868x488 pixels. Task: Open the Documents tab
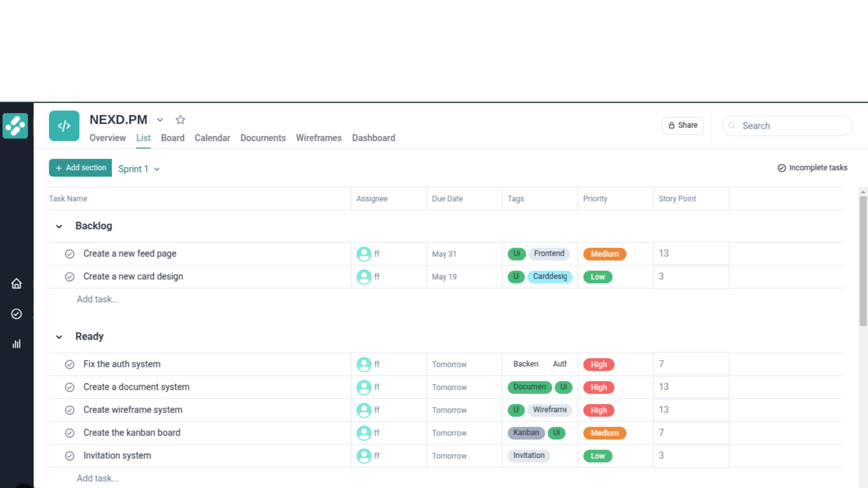point(263,138)
